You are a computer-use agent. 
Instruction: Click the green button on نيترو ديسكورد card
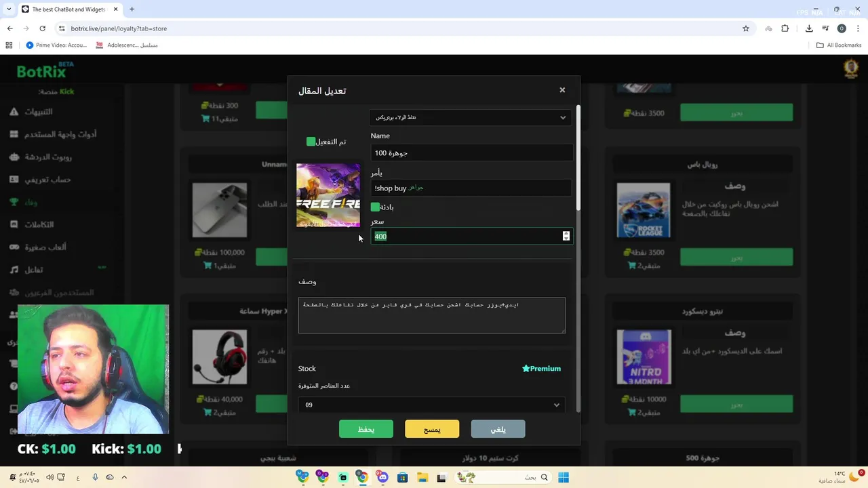click(x=736, y=404)
